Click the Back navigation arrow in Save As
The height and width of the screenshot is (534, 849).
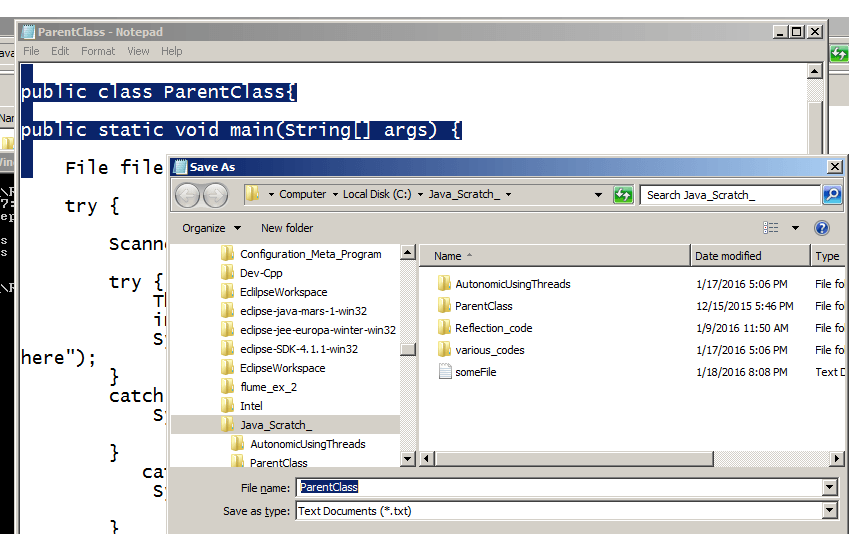[x=188, y=195]
